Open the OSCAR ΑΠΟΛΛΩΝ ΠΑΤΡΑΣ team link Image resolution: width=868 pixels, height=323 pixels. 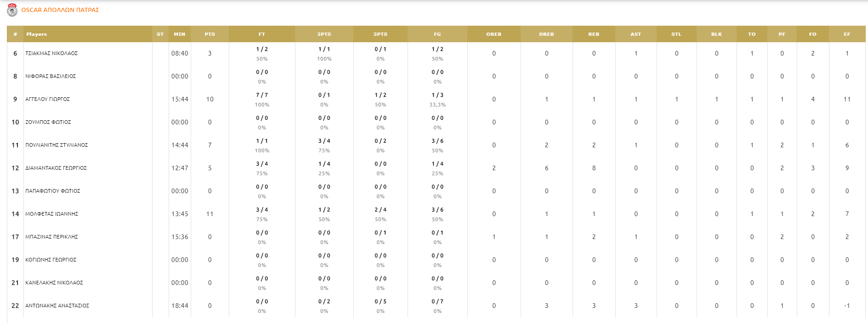pyautogui.click(x=60, y=10)
